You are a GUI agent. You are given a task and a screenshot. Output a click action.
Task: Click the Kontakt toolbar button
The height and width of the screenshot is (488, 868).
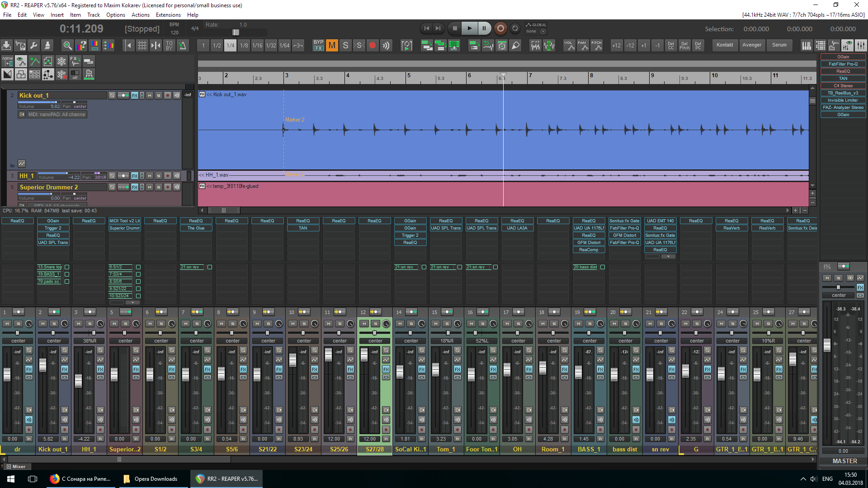(724, 45)
